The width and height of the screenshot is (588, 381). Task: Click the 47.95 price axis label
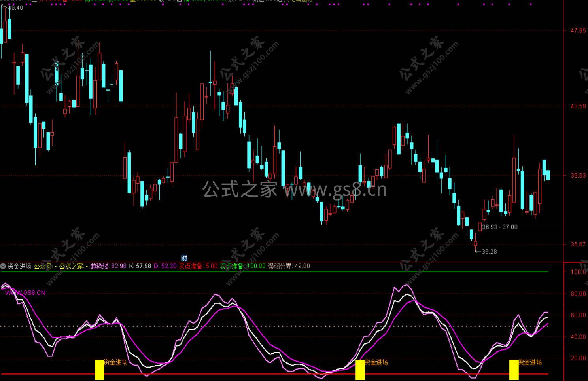point(578,30)
